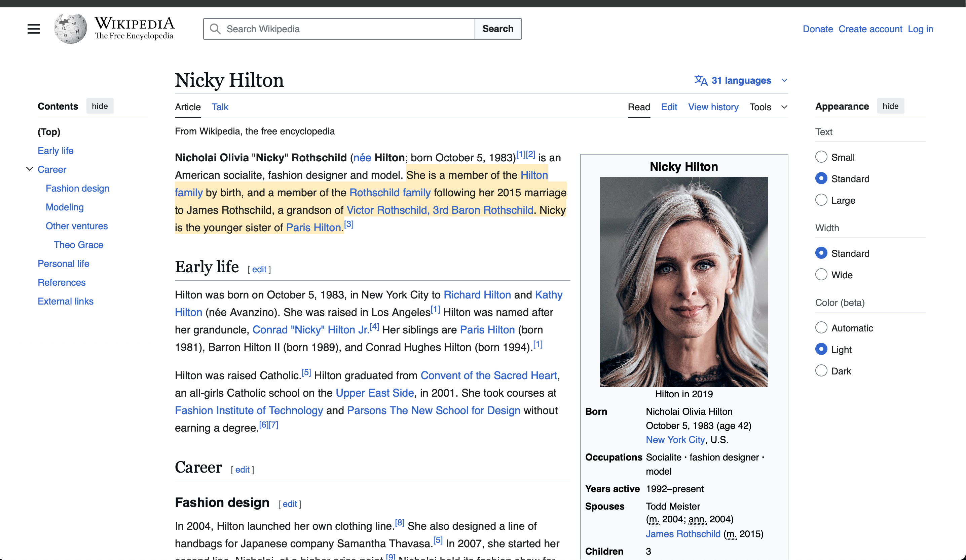
Task: Click the Wikipedia wordmark logo
Action: (x=134, y=28)
